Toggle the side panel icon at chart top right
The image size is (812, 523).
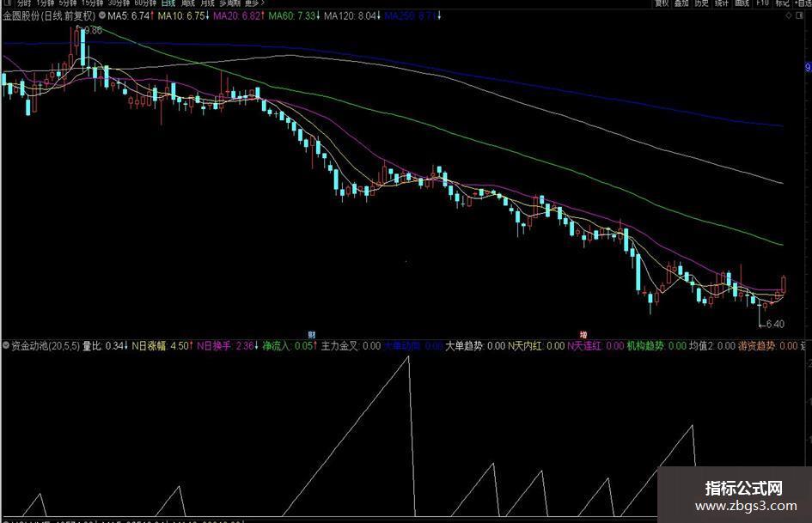coord(799,15)
